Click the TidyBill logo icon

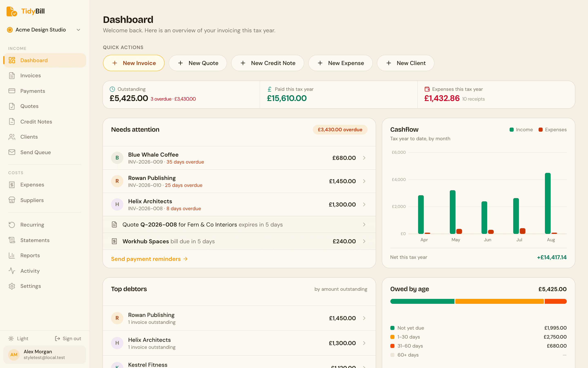click(x=12, y=11)
